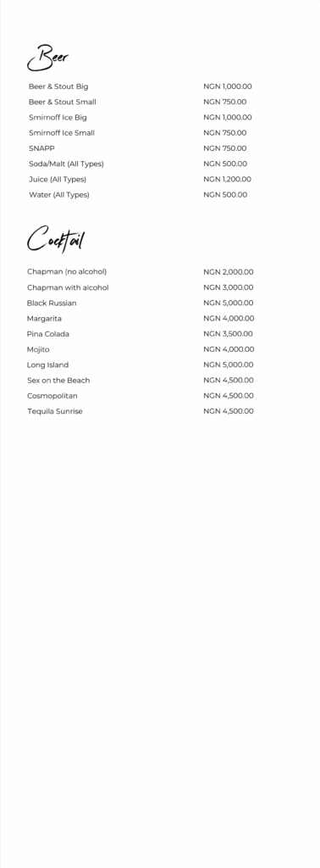Pick the Margarita cocktail
The image size is (320, 868).
[x=44, y=319]
